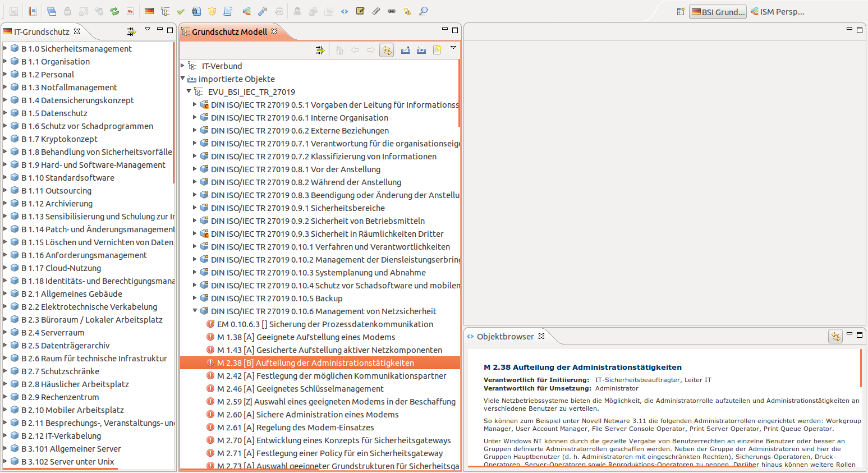Switch to ISM Persp... perspective
The height and width of the screenshot is (473, 868).
click(778, 12)
